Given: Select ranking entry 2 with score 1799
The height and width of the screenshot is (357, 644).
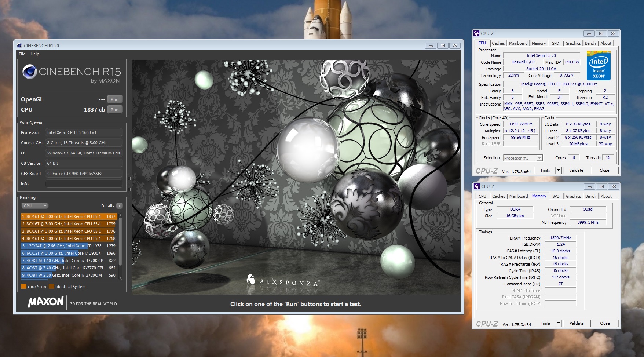Looking at the screenshot, I should [69, 224].
